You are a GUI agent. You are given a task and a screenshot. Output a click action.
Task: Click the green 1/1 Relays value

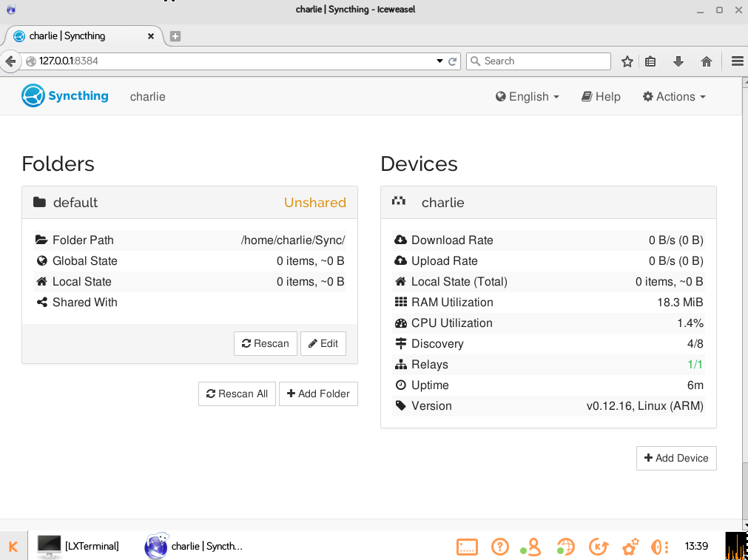(x=695, y=365)
